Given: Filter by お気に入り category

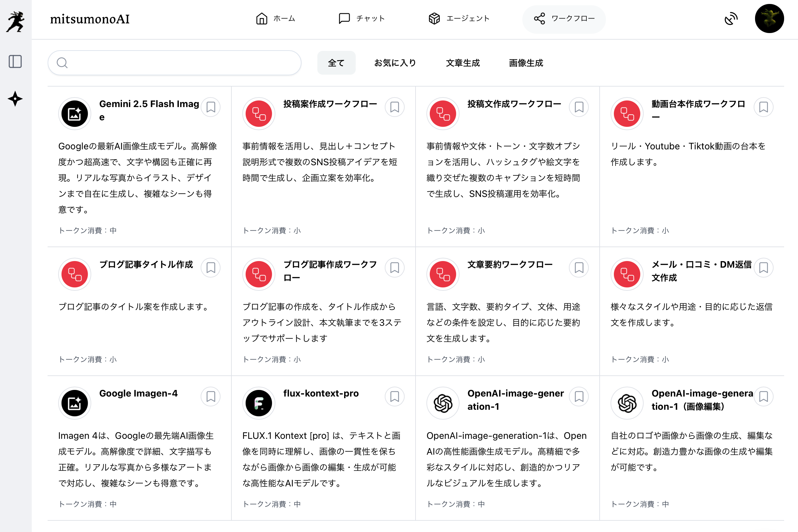Looking at the screenshot, I should (395, 63).
